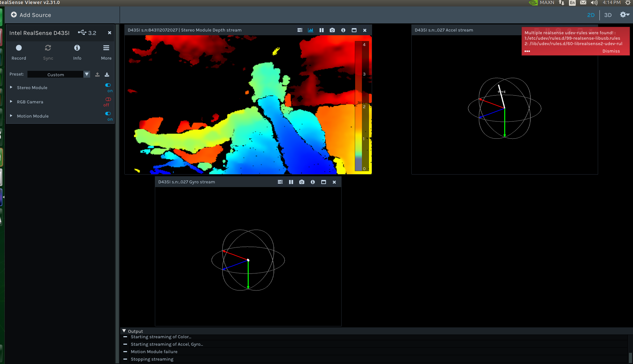Open the network connection tray icon
Screen dimensions: 633x364
click(x=561, y=3)
